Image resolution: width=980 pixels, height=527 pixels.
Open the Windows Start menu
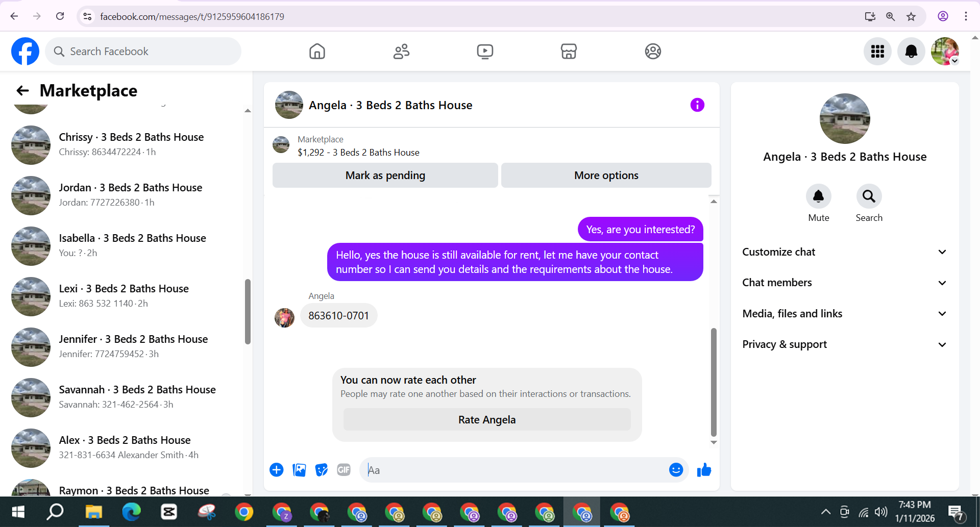pyautogui.click(x=18, y=512)
